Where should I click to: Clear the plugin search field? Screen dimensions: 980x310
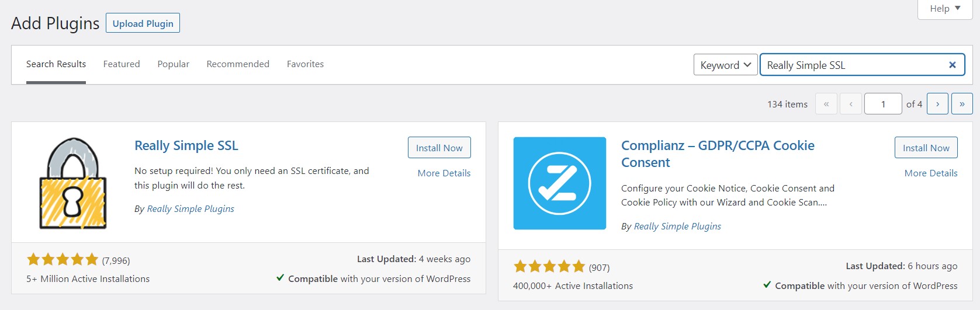(x=952, y=65)
